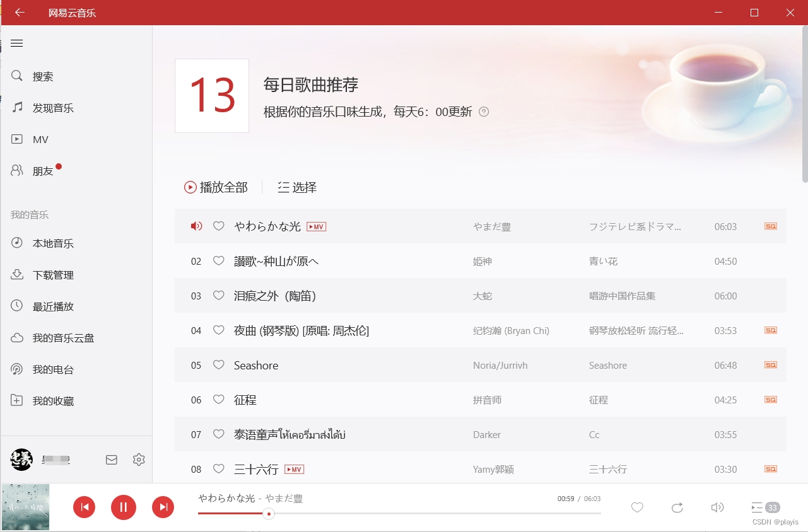
Task: Skip to next track
Action: [163, 507]
